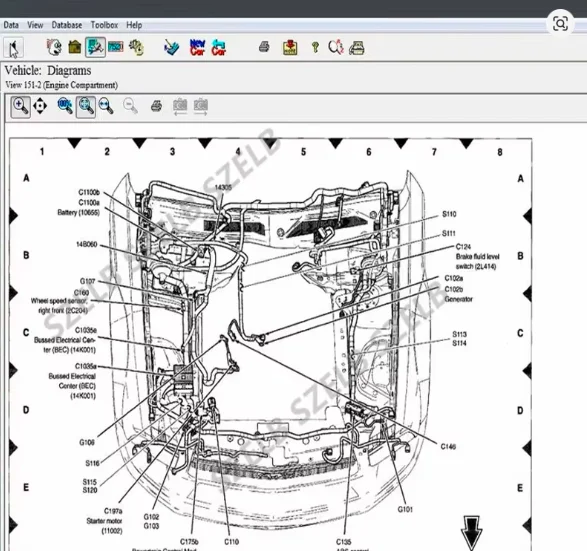Click the fit-width magnifier with horizontal arrows

pyautogui.click(x=106, y=106)
